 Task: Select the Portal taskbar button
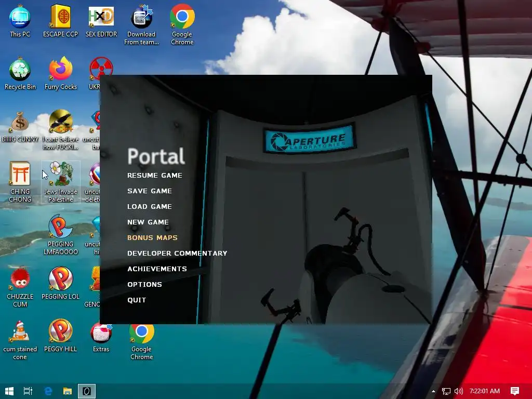87,391
